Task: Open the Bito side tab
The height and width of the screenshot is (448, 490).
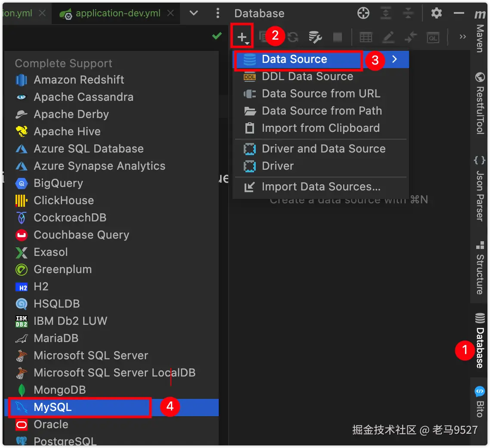Action: click(x=480, y=402)
